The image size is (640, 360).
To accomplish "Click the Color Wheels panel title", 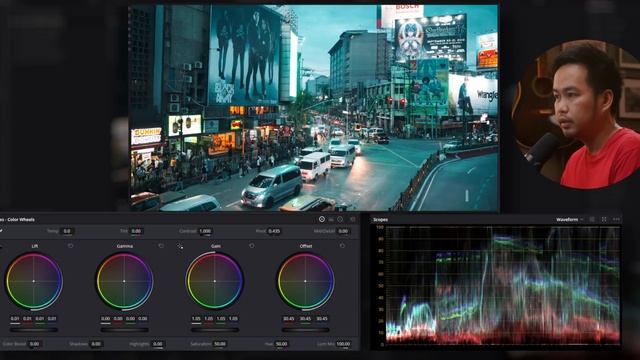I will (18, 220).
